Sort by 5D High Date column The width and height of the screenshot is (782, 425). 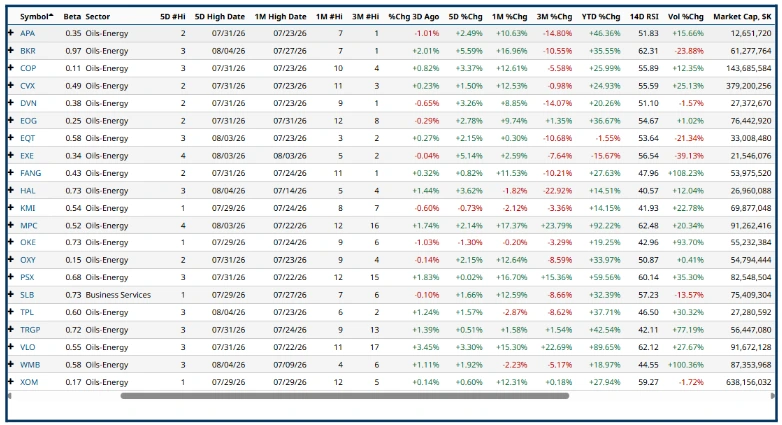(x=219, y=16)
